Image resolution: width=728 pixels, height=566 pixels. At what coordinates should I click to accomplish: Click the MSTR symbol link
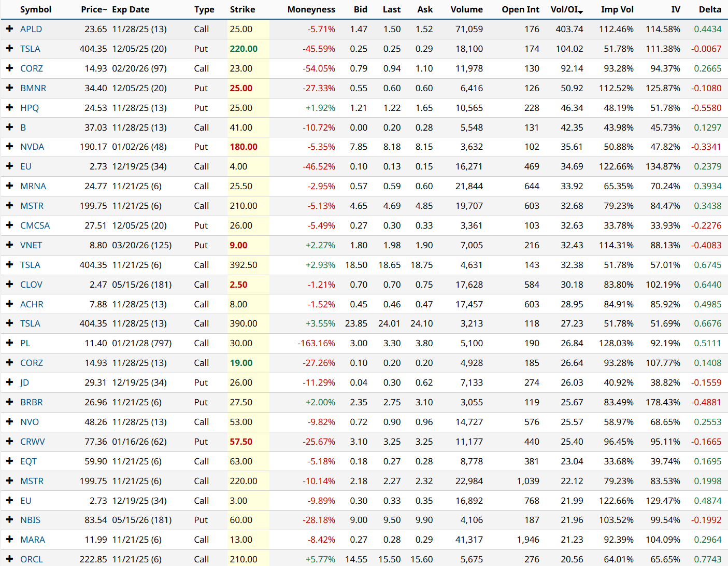(32, 205)
